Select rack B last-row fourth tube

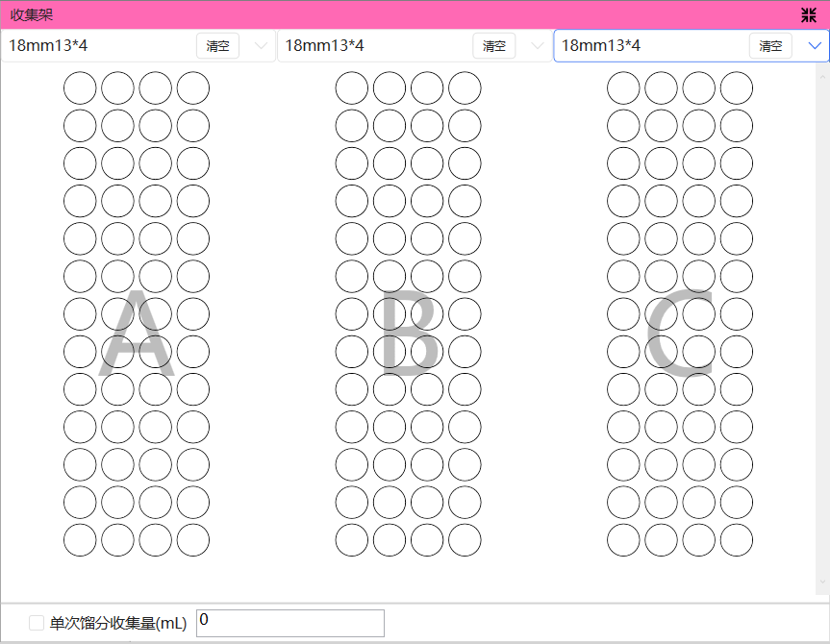[x=465, y=540]
